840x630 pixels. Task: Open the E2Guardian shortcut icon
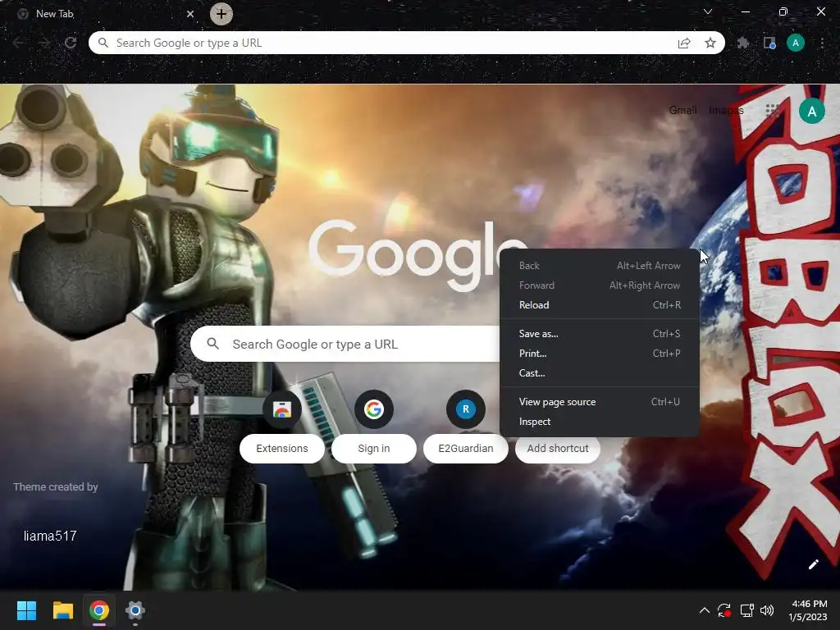(x=466, y=409)
